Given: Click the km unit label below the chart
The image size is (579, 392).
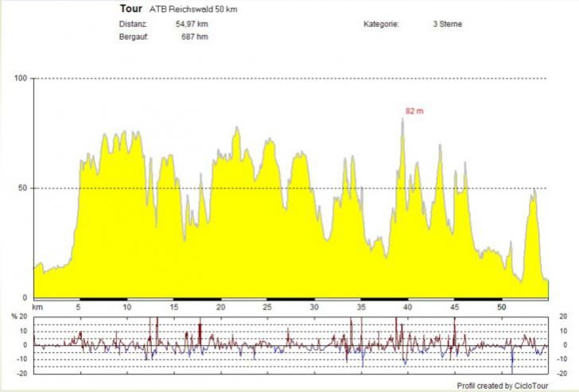Looking at the screenshot, I should pos(37,307).
